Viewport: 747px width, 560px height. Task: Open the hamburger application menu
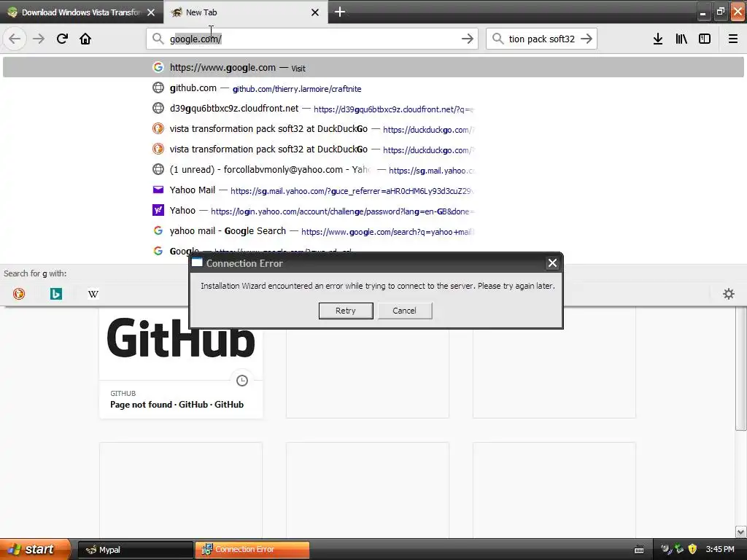[x=733, y=39]
